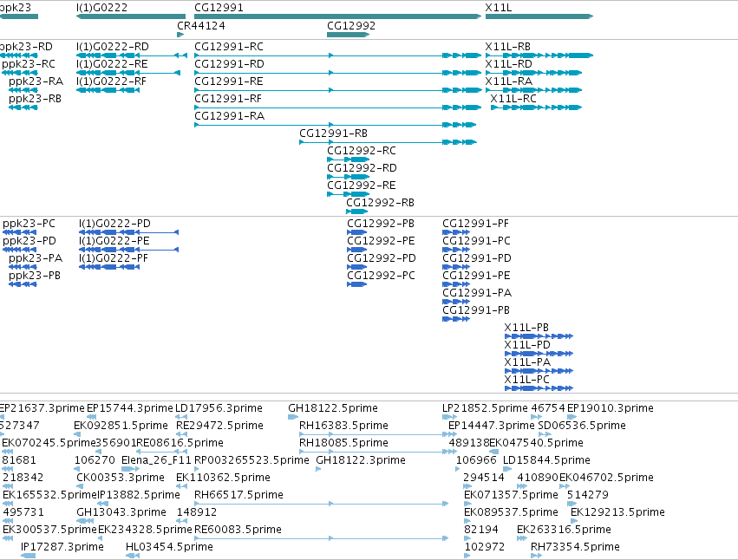Select protein X11L-PB
This screenshot has height=560, width=738.
pos(539,336)
